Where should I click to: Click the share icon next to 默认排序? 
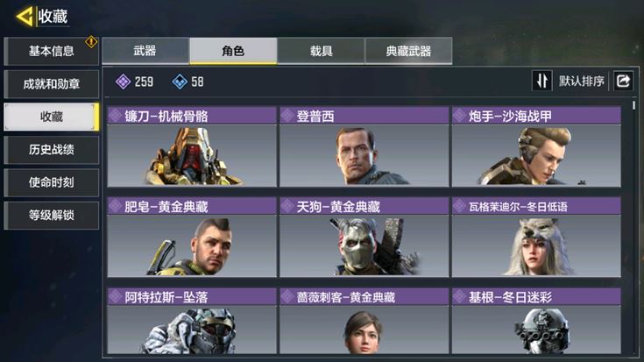(623, 81)
